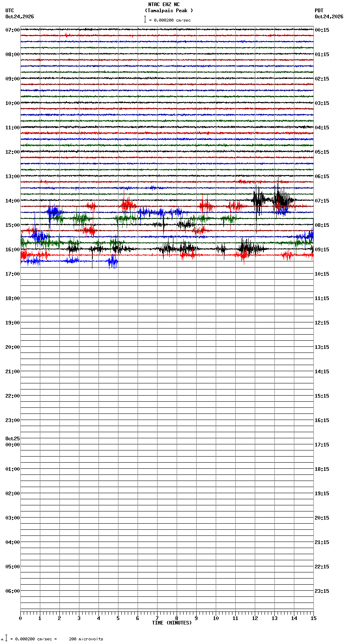Click the 0 minute tick on time axis

[x=20, y=618]
